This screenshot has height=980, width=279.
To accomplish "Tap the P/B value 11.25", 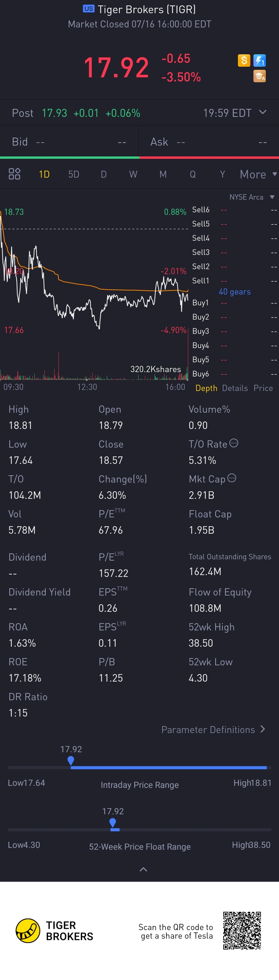I will click(x=111, y=678).
